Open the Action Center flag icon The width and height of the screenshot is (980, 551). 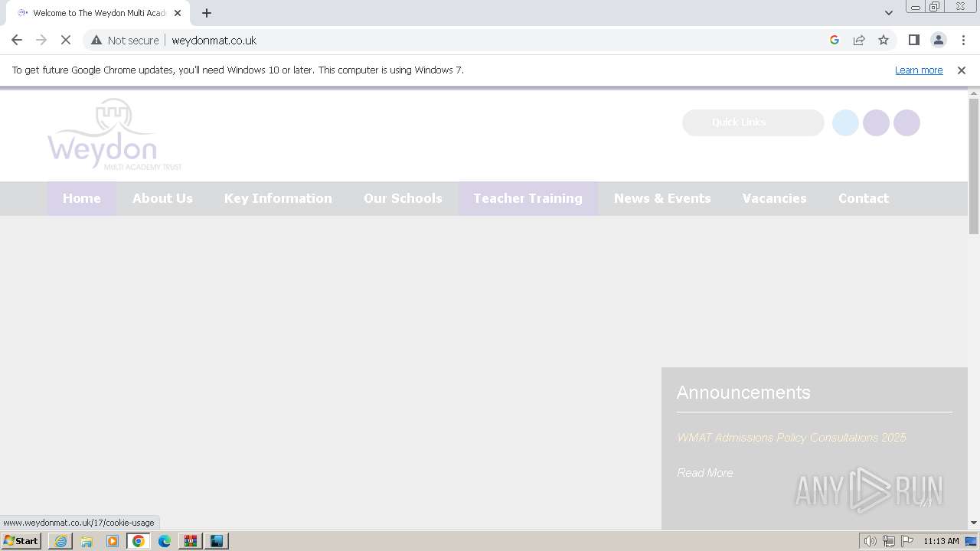(x=907, y=541)
